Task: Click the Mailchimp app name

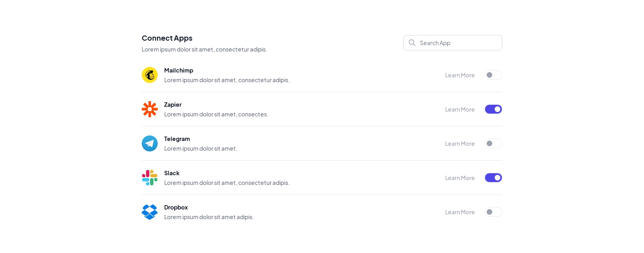Action: (x=179, y=70)
